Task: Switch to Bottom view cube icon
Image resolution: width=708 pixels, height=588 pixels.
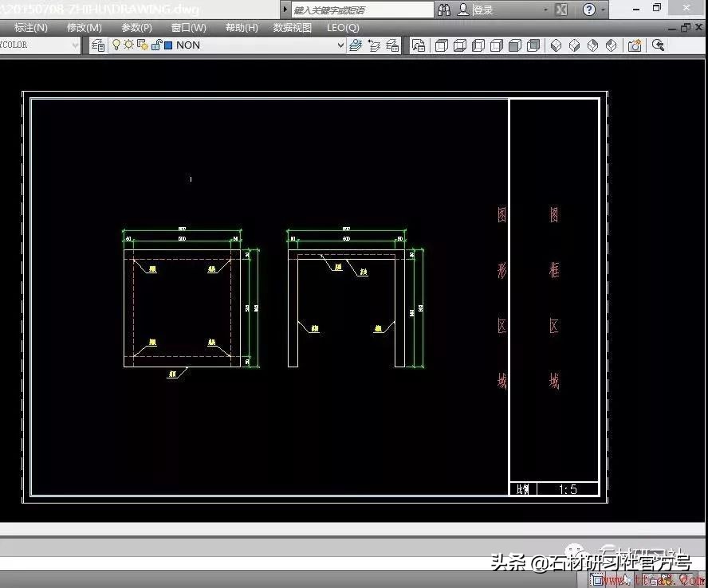Action: click(460, 45)
